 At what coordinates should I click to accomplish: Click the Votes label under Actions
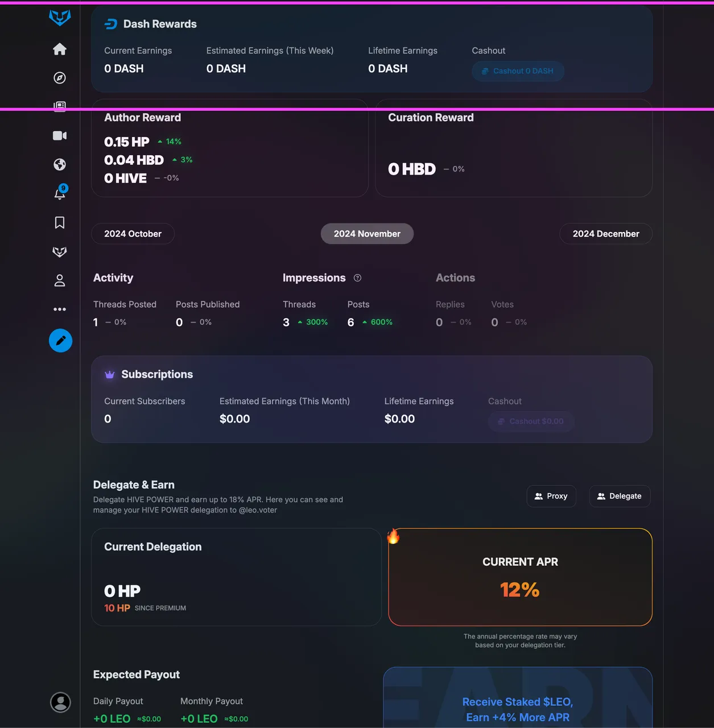[502, 304]
